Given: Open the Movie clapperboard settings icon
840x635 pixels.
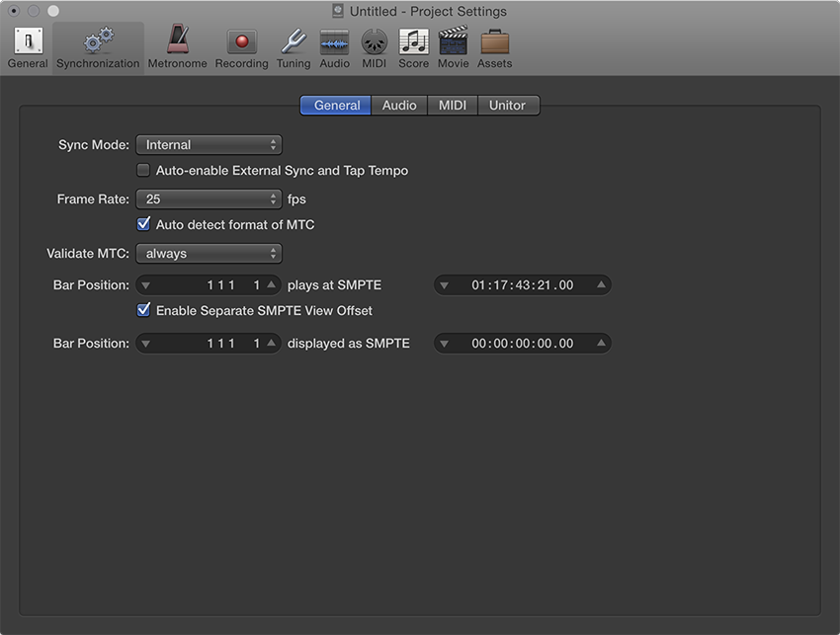Looking at the screenshot, I should tap(454, 40).
